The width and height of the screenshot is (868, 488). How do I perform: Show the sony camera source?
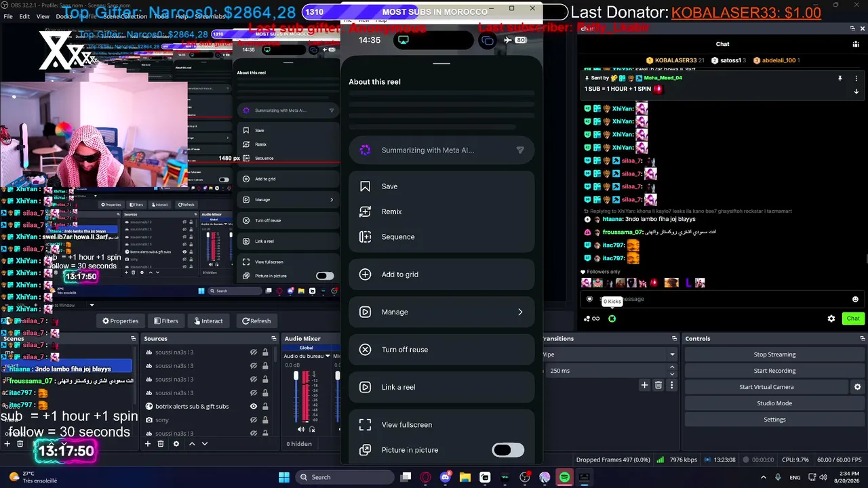point(254,420)
